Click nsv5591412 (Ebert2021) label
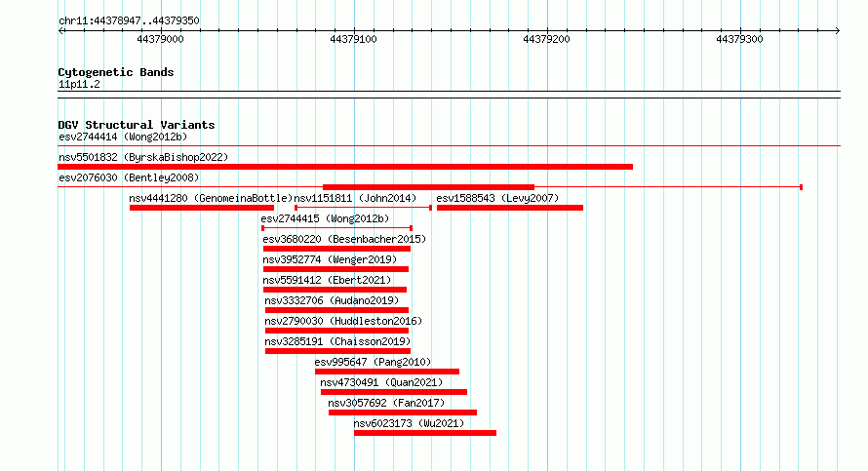 tap(327, 280)
